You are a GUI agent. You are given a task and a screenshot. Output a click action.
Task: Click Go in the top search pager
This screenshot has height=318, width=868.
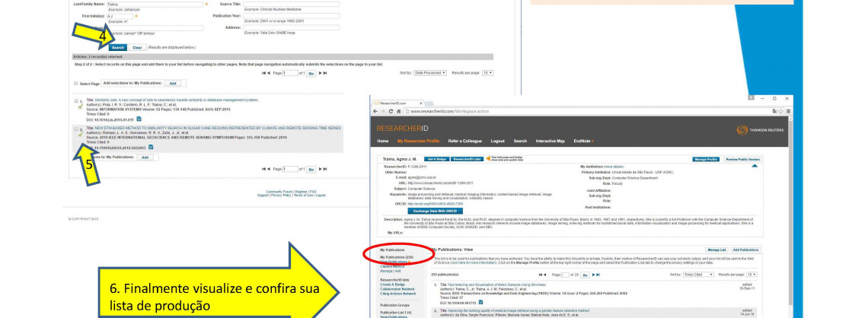[x=311, y=73]
